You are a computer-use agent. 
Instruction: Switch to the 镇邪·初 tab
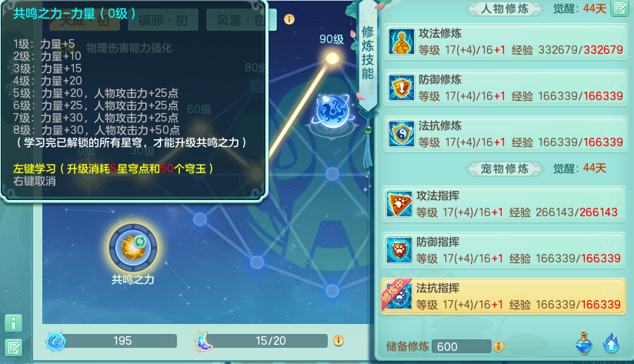pyautogui.click(x=163, y=20)
